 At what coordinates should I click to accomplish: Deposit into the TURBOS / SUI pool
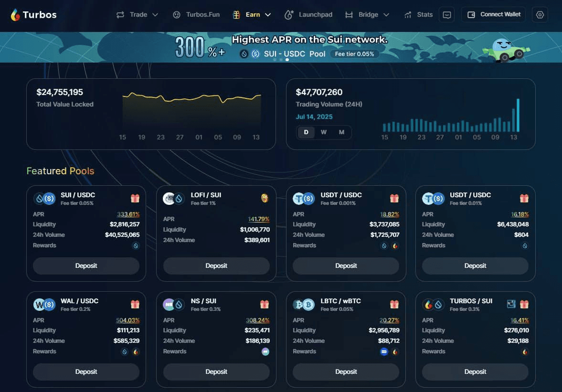tap(475, 372)
